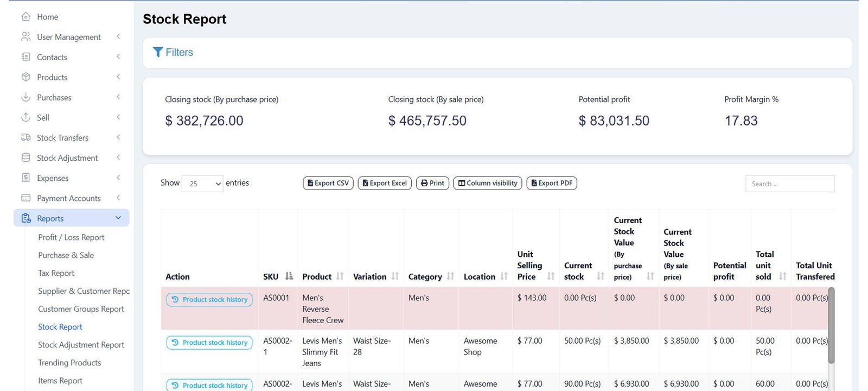This screenshot has width=868, height=391.
Task: Open Column visibility options
Action: coord(488,183)
